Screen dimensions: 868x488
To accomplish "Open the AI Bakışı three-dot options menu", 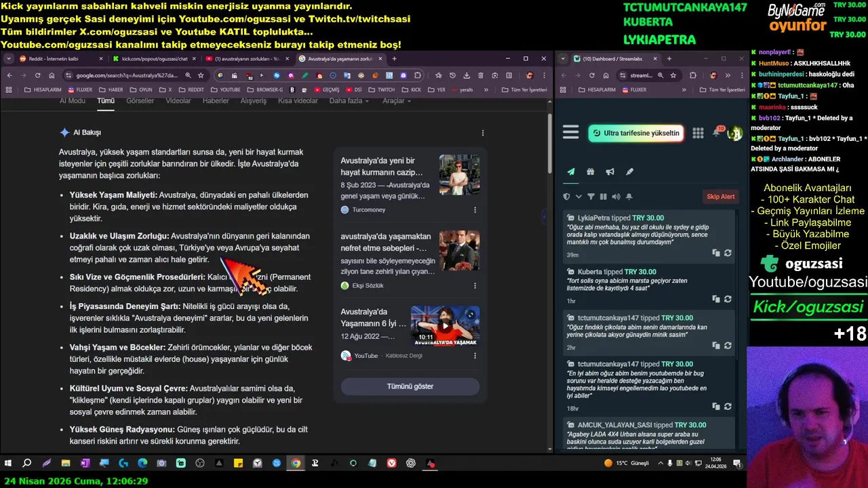I will [x=483, y=133].
